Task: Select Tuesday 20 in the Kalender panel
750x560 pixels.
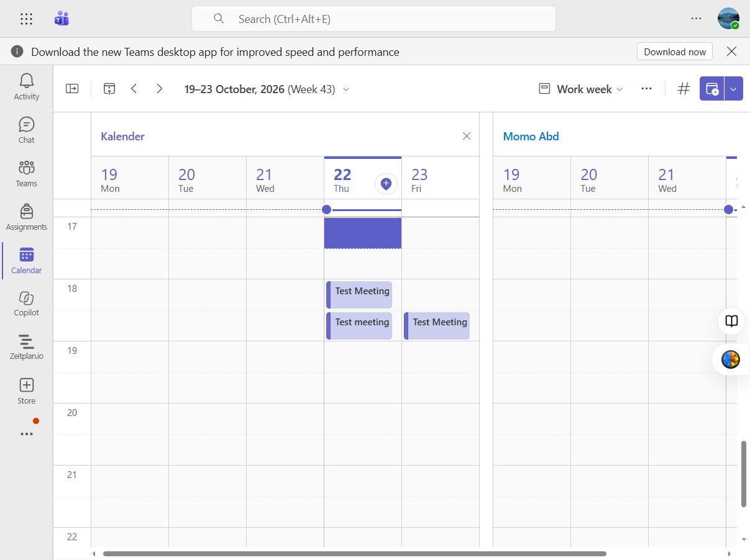Action: click(x=208, y=178)
